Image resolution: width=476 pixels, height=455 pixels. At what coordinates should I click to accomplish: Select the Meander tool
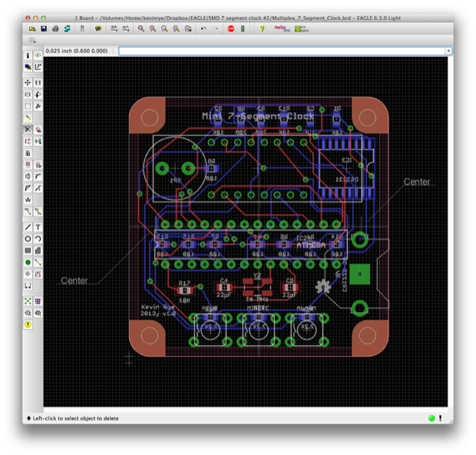point(28,200)
